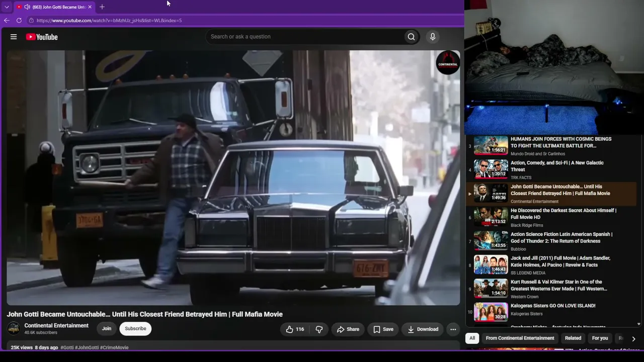Viewport: 644px width, 362px height.
Task: Open the #Gotti hashtag
Action: click(x=67, y=347)
